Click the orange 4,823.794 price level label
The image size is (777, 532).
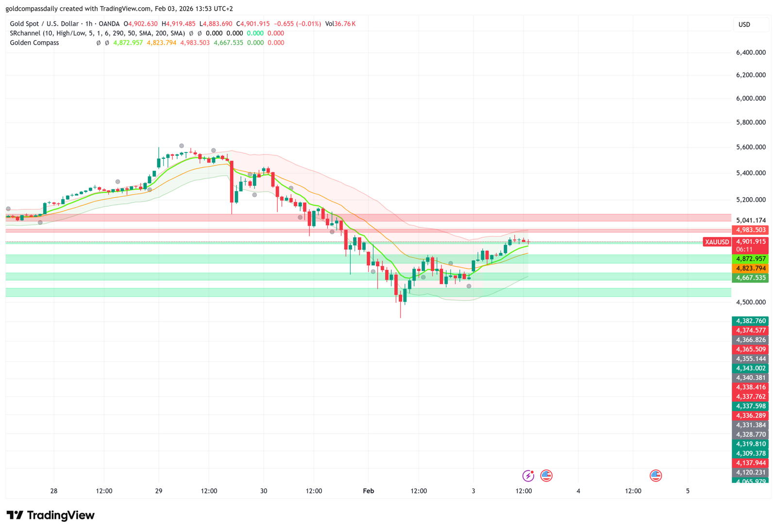(x=751, y=268)
